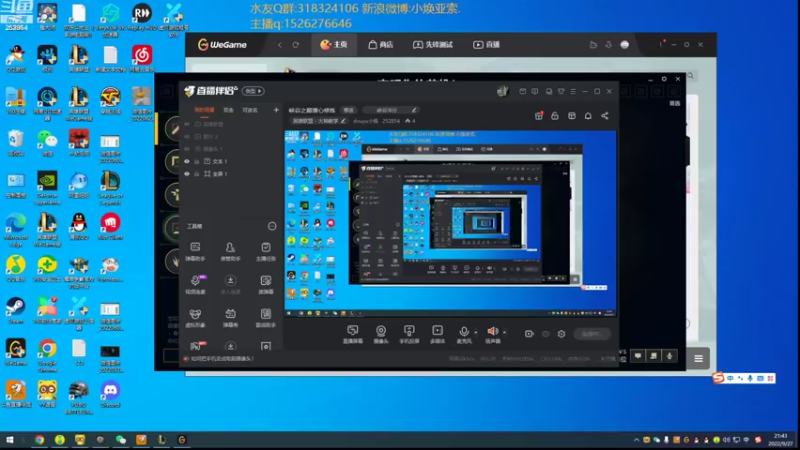Open WeGame 商店 store tab
800x450 pixels.
(x=381, y=44)
